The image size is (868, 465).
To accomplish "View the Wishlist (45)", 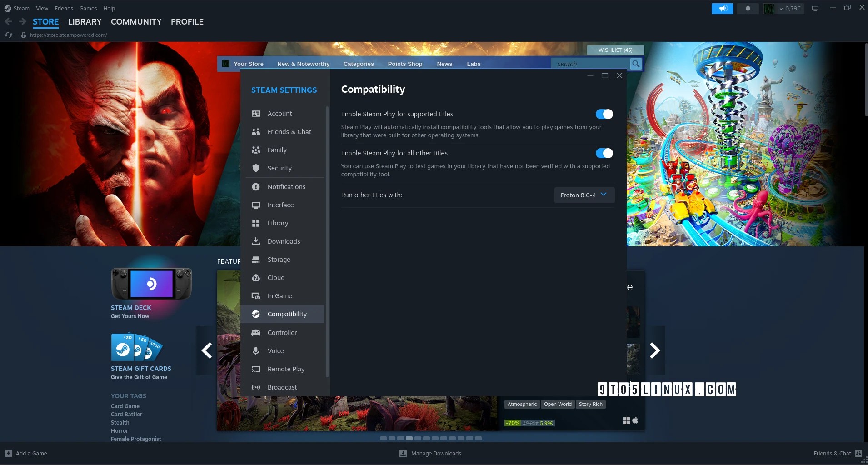I will (616, 50).
